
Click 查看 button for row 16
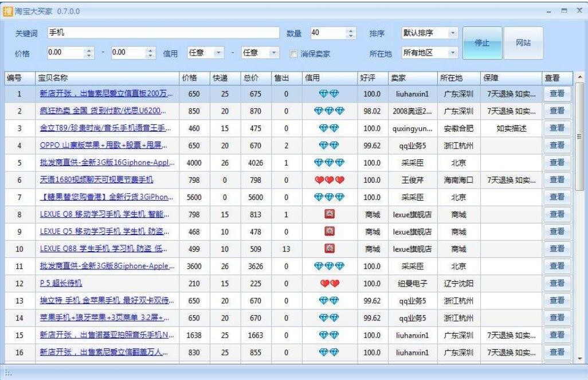(x=557, y=352)
